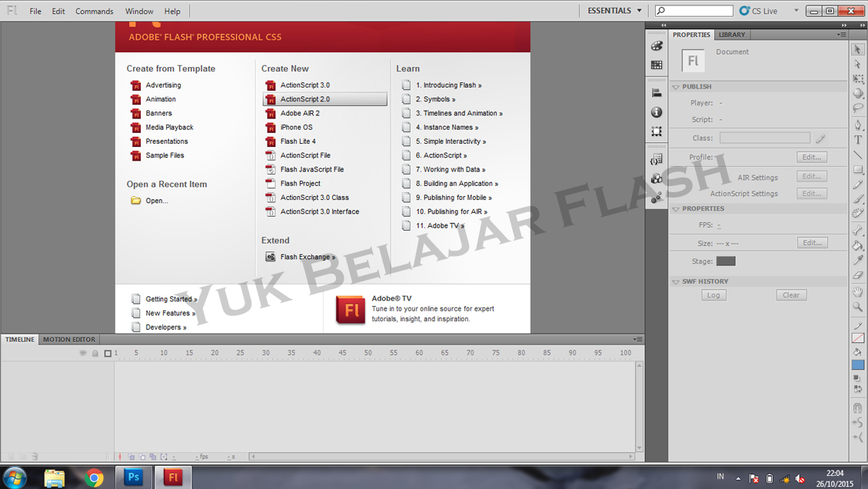Image resolution: width=868 pixels, height=489 pixels.
Task: Open Google Chrome from the taskbar
Action: pyautogui.click(x=95, y=477)
